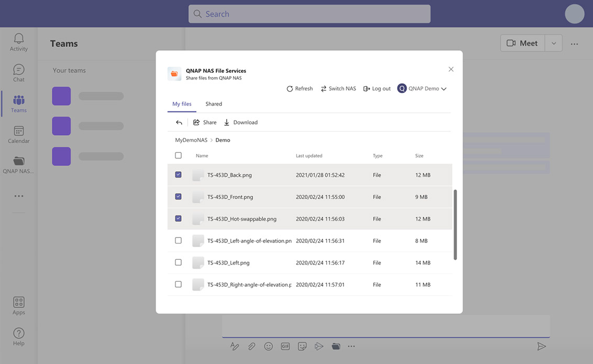Click the Share toolbar button
Screen dimensions: 593x364
(x=205, y=123)
